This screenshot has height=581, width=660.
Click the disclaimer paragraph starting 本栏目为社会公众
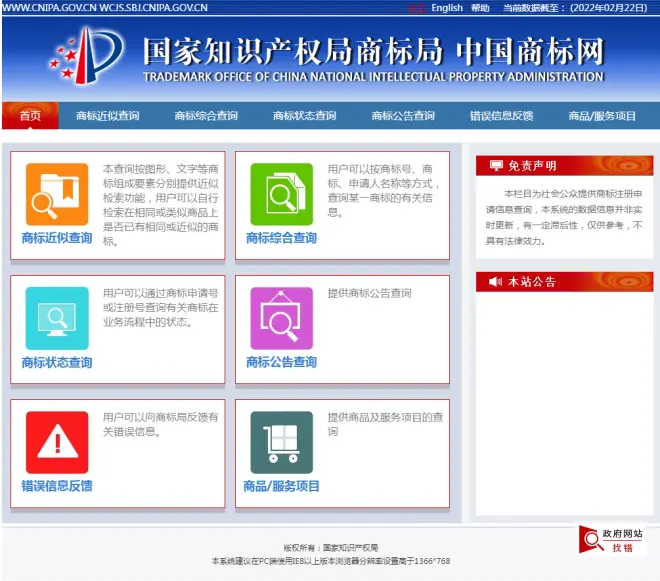coord(564,217)
